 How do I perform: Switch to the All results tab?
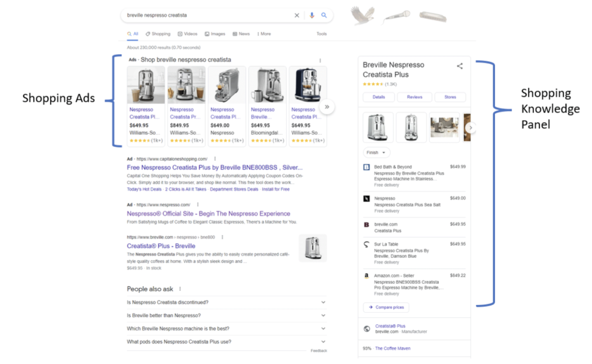[x=132, y=34]
